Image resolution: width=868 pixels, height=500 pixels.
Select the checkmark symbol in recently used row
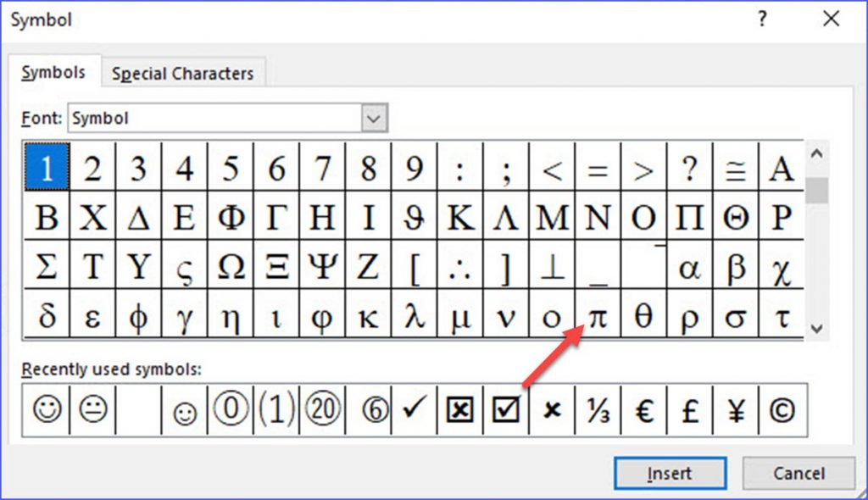[415, 410]
